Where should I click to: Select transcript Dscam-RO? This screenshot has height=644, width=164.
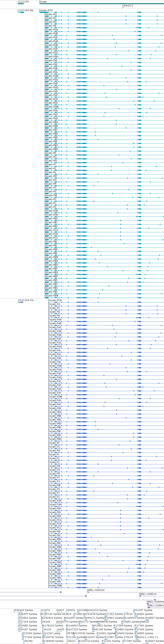click(x=50, y=180)
